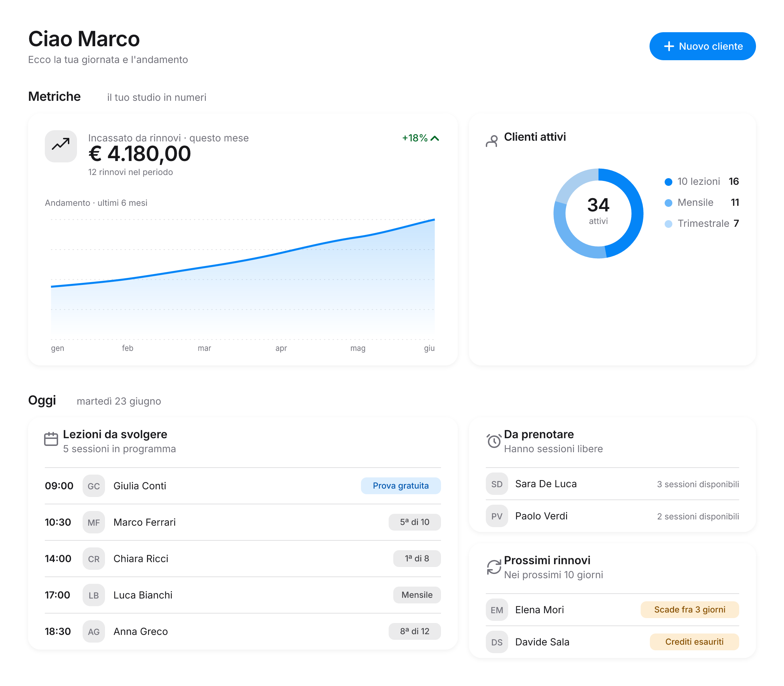Click the +18% upward chevron indicator
Image resolution: width=784 pixels, height=686 pixels.
click(434, 138)
